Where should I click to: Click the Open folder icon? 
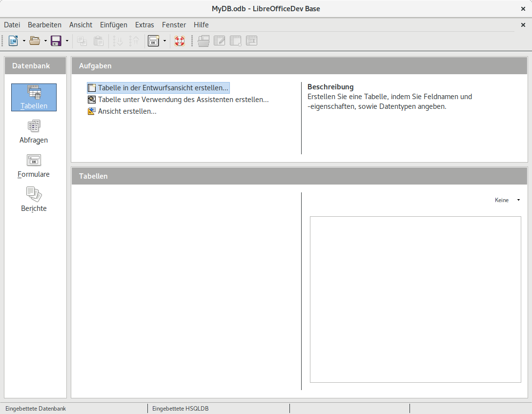click(35, 41)
